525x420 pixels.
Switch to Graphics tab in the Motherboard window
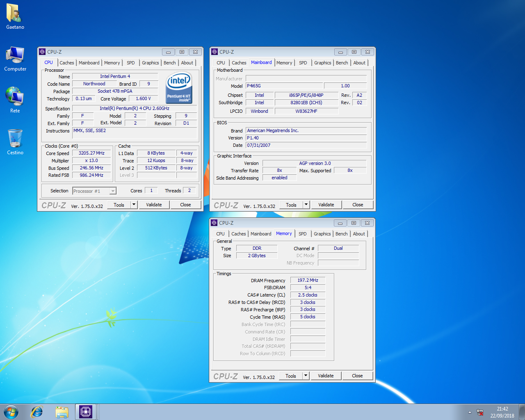coord(323,63)
